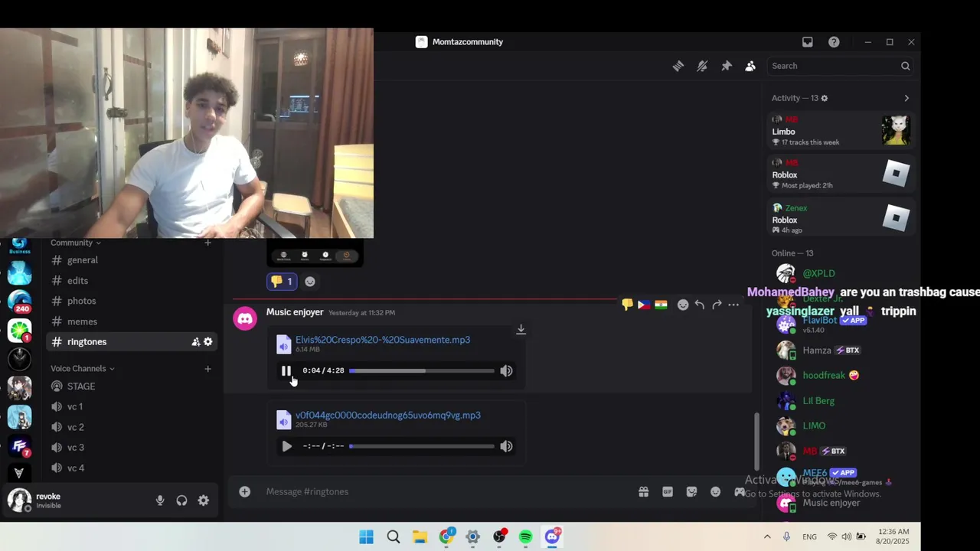
Task: React with the Philippines flag emoji
Action: (644, 305)
